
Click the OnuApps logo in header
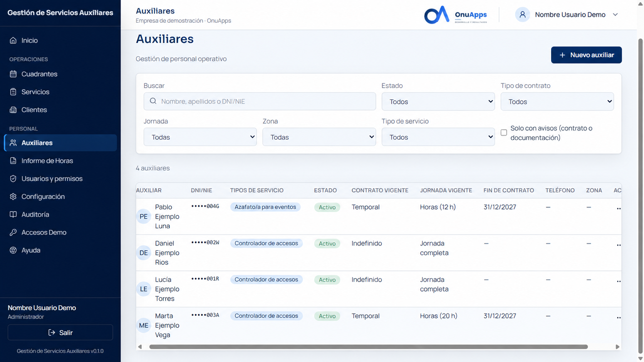pos(456,15)
